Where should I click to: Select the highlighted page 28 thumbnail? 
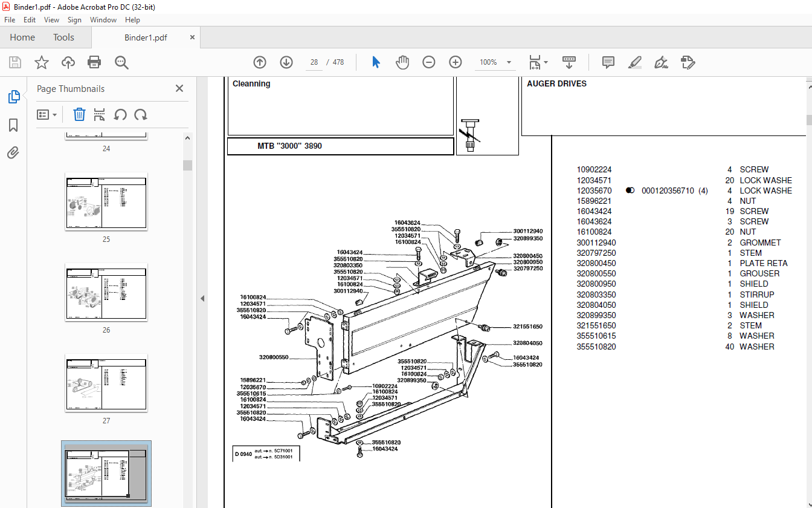pos(106,474)
